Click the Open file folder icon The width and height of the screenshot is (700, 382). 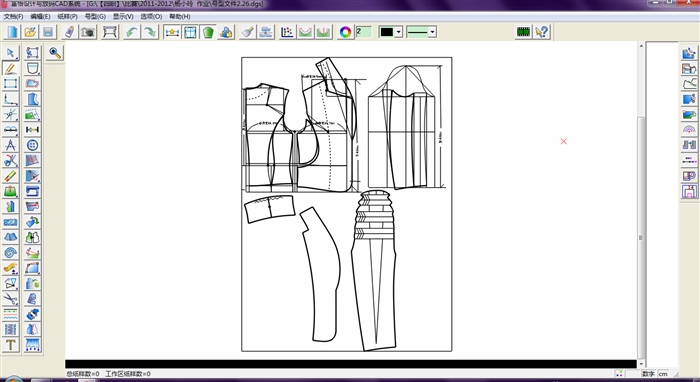[30, 32]
